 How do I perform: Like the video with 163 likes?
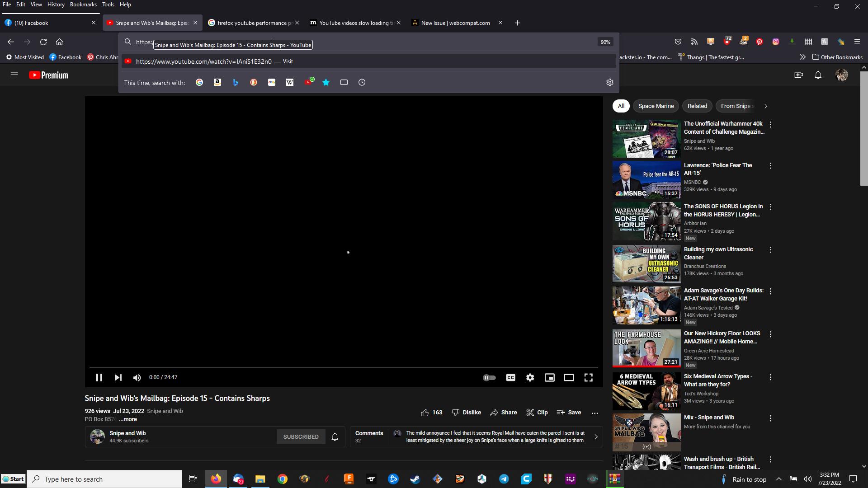(431, 413)
